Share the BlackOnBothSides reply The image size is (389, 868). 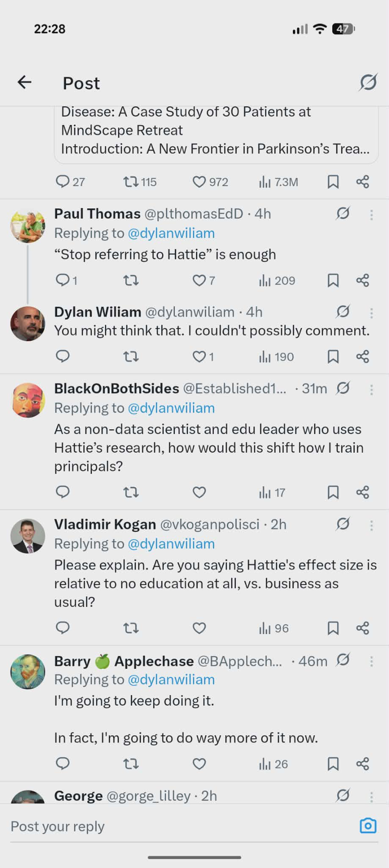(x=363, y=492)
